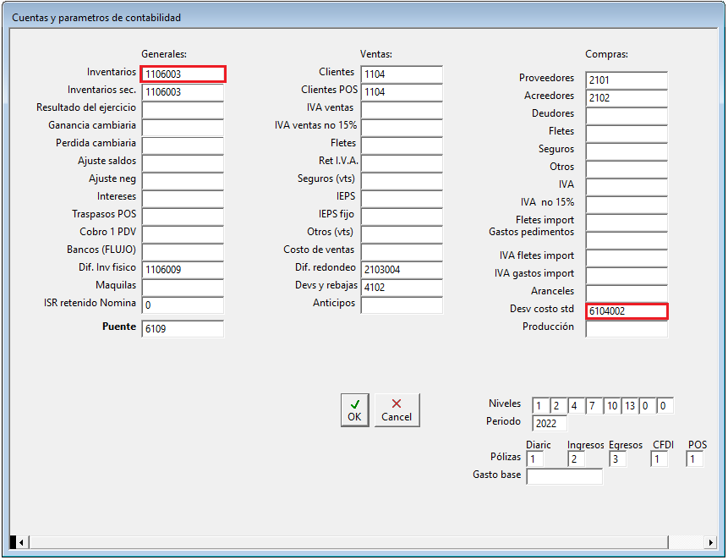The image size is (728, 560).
Task: Click the Compras Fletes field
Action: tap(627, 134)
